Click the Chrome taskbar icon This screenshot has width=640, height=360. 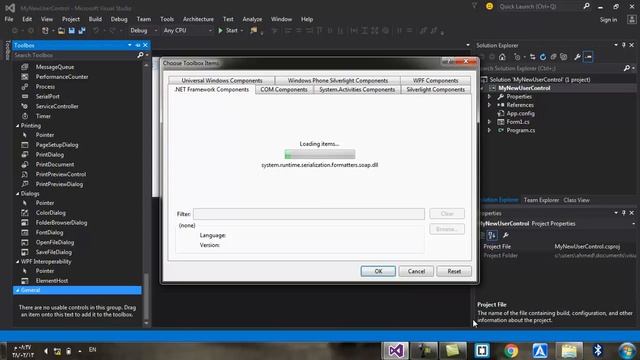[511, 351]
